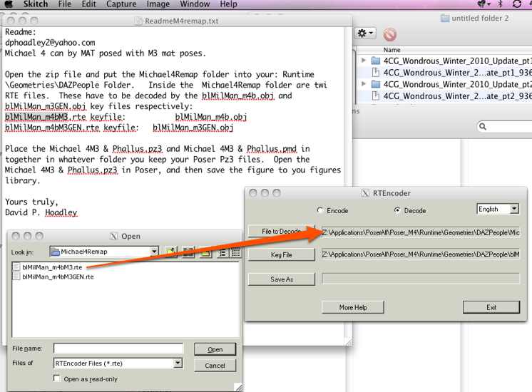Click the Exit button in RTEncoder
The width and height of the screenshot is (532, 392).
coord(491,307)
